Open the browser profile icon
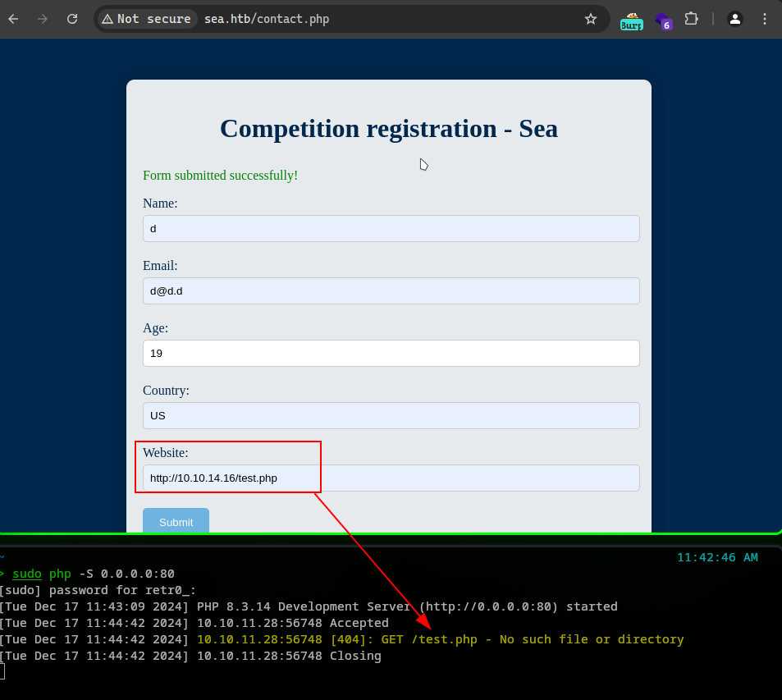 [x=735, y=19]
